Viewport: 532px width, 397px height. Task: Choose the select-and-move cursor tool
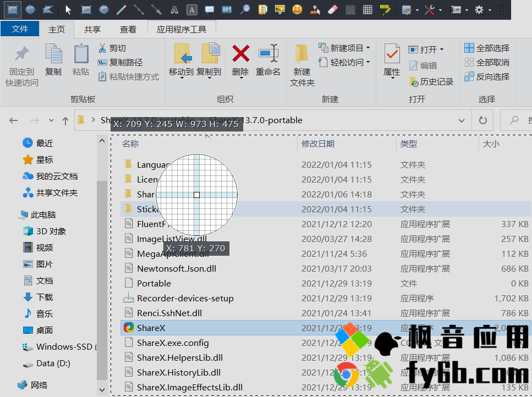pyautogui.click(x=68, y=10)
